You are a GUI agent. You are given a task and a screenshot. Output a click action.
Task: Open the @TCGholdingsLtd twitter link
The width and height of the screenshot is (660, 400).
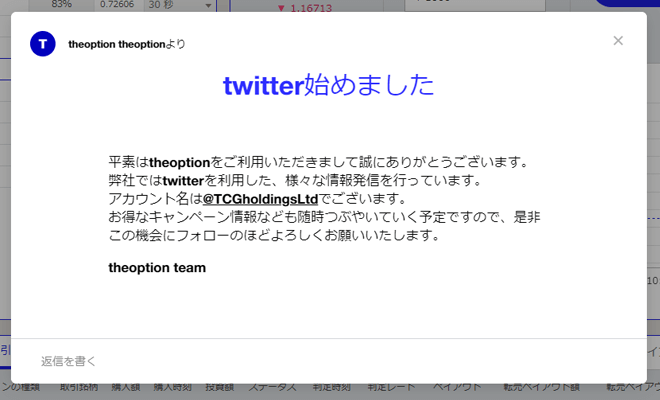coord(260,199)
